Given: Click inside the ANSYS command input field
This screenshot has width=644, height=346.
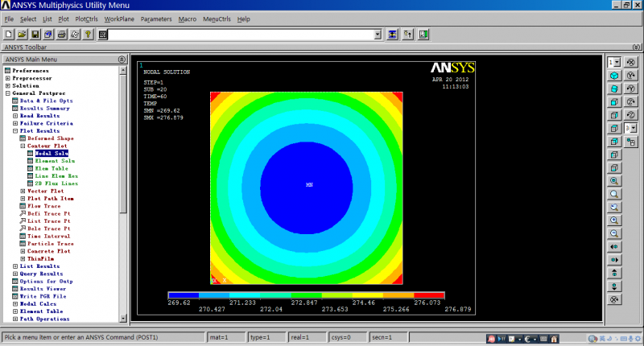Looking at the screenshot, I should [x=242, y=35].
